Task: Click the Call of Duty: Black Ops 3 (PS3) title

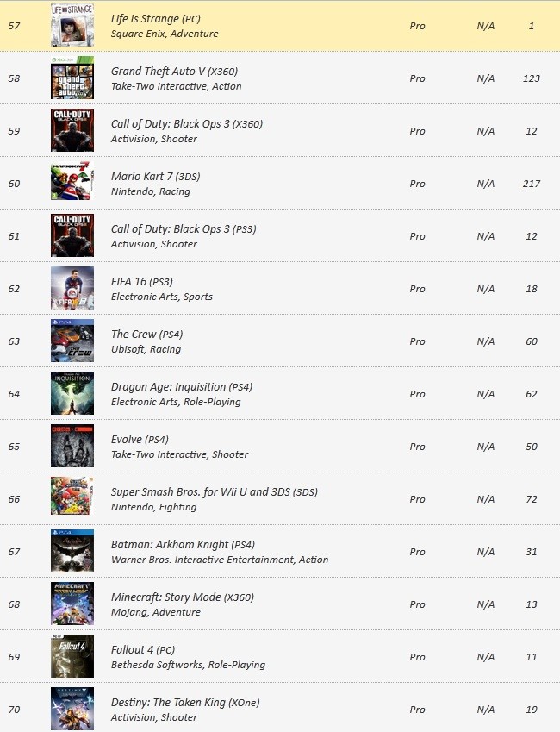Action: tap(184, 228)
